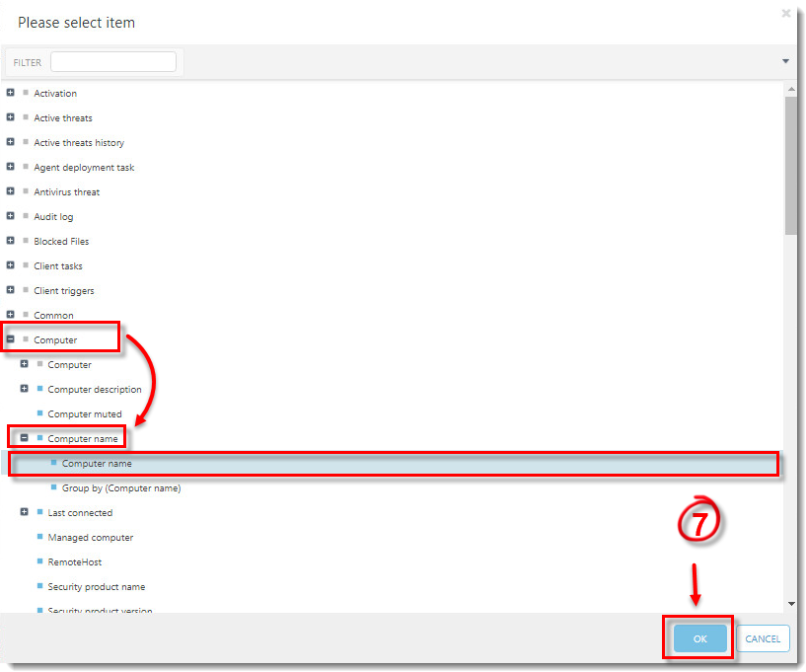The image size is (806, 672).
Task: Click into the FILTER text field
Action: pyautogui.click(x=113, y=62)
